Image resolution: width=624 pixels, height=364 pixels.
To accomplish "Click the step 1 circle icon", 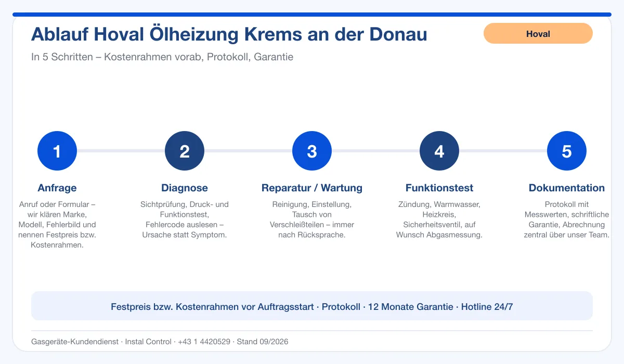I will [57, 151].
